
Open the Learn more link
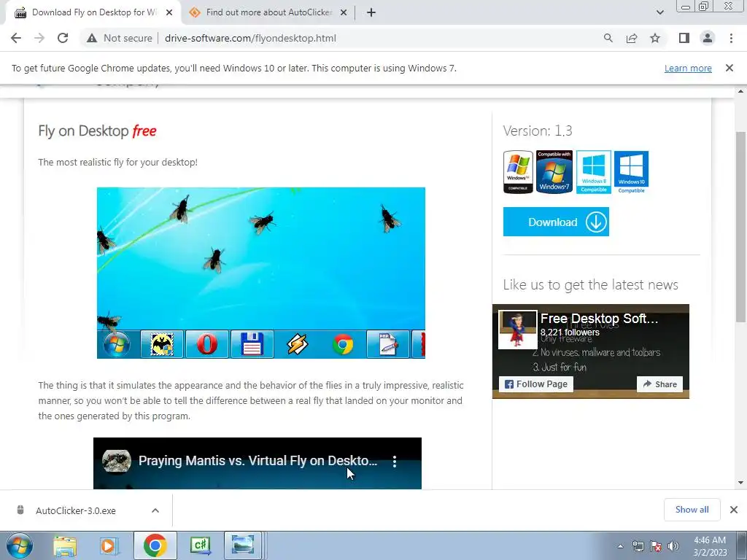point(688,68)
